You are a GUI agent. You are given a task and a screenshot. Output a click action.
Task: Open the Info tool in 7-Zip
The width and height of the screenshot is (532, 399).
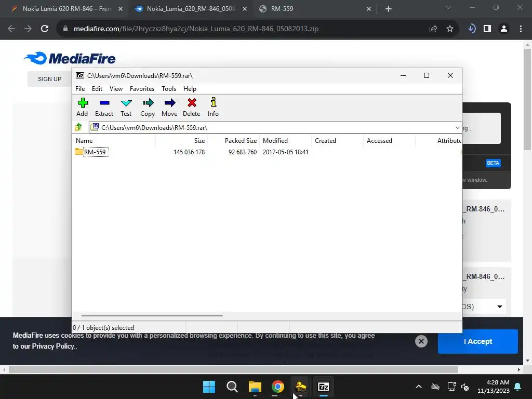click(x=213, y=107)
